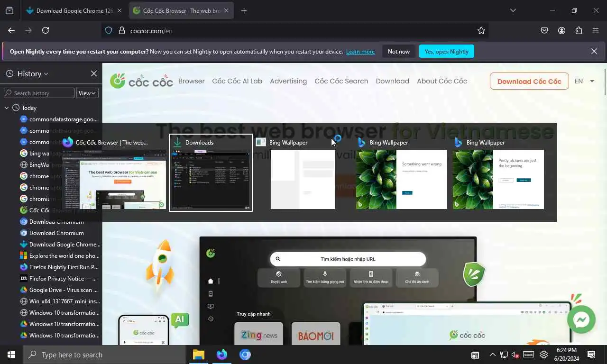Collapse the Today history group

[x=7, y=108]
